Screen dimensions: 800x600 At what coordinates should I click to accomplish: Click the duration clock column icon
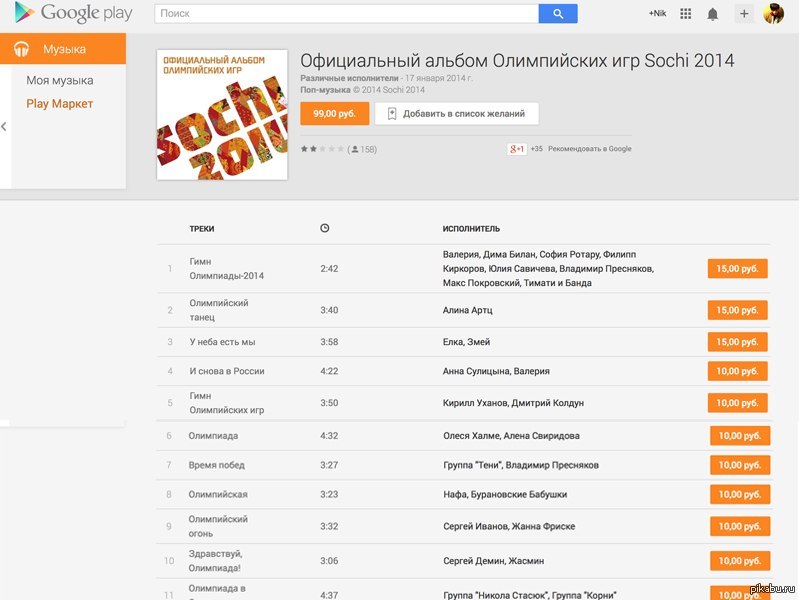pyautogui.click(x=324, y=228)
